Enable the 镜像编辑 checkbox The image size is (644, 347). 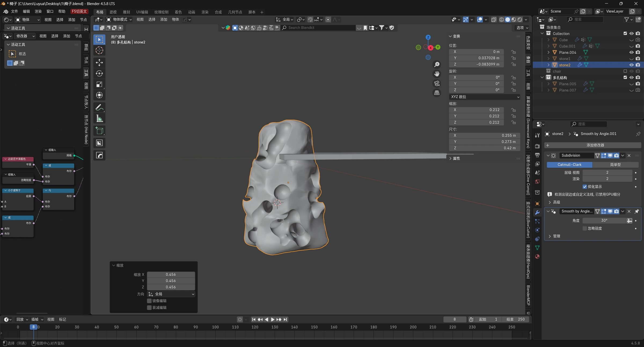[x=149, y=301]
